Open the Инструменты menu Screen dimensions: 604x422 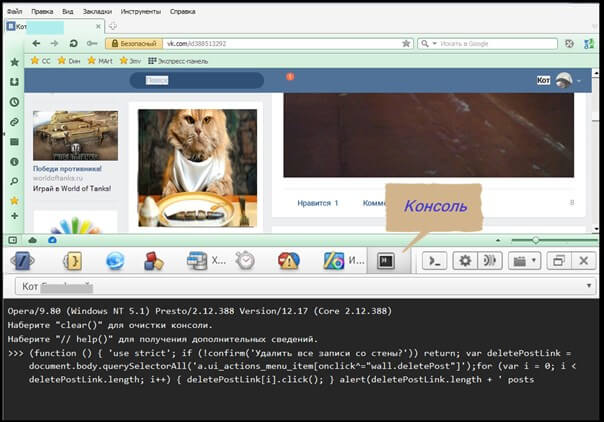pos(140,13)
